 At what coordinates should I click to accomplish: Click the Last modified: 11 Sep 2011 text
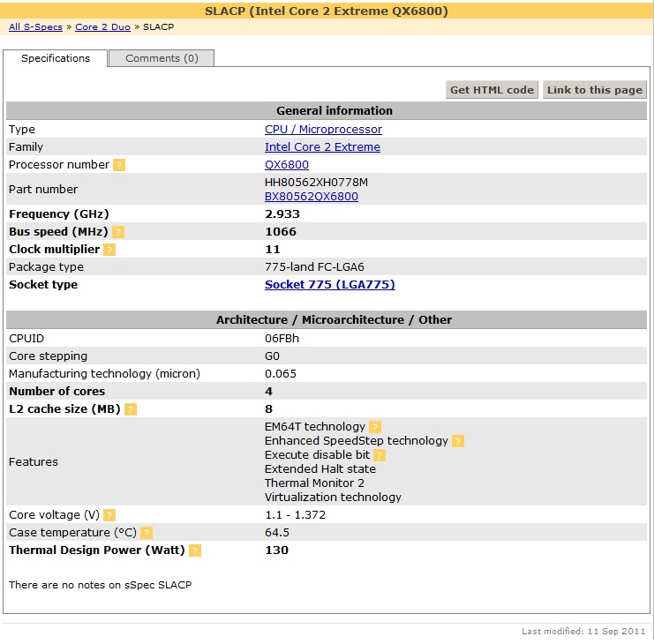pos(583,631)
